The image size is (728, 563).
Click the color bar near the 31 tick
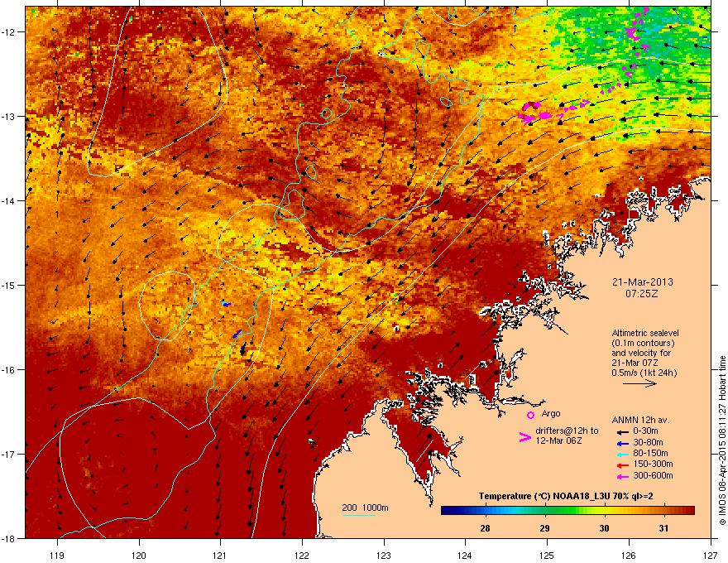pyautogui.click(x=664, y=511)
